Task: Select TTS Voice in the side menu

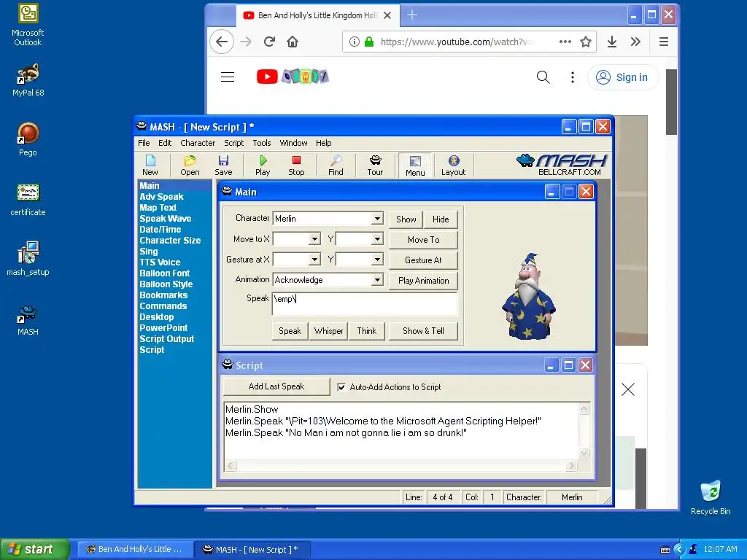Action: click(160, 262)
